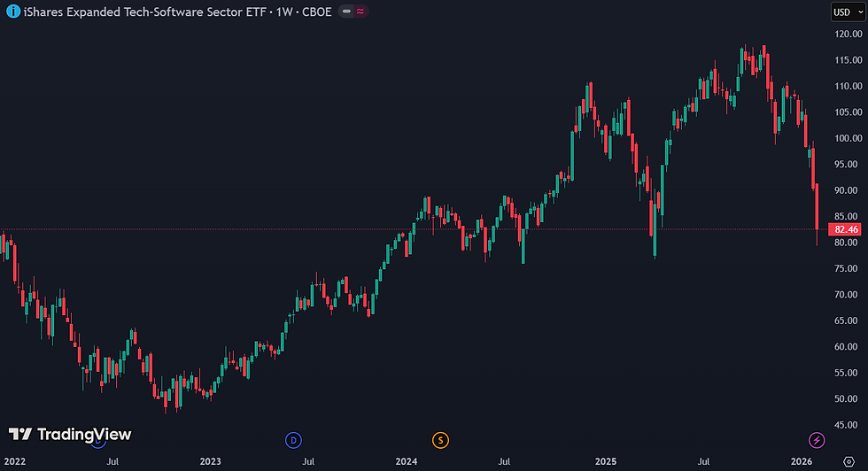Click the 120.00 price axis label
Image resolution: width=868 pixels, height=471 pixels.
click(x=849, y=34)
